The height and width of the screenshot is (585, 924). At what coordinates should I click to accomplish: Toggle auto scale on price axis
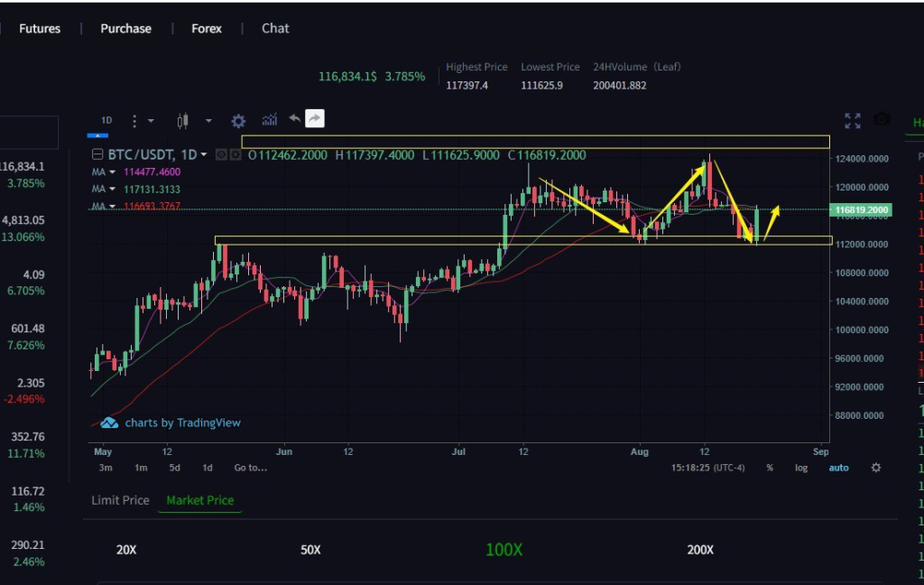coord(838,468)
